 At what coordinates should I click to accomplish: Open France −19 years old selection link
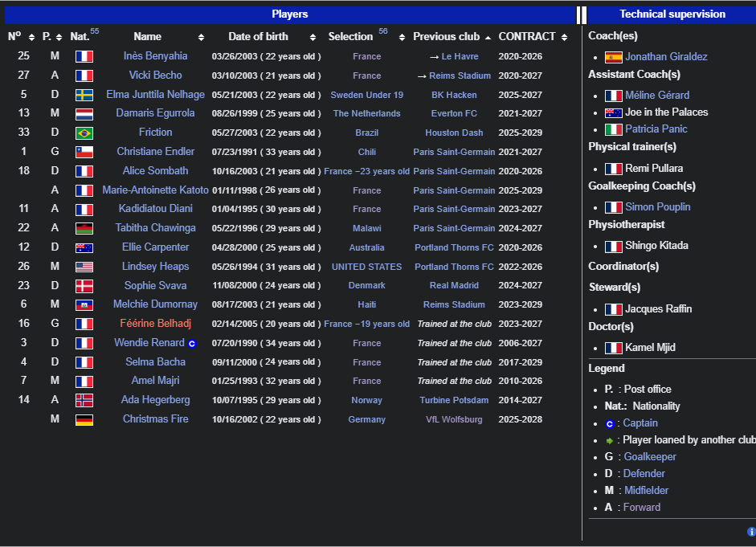(366, 325)
